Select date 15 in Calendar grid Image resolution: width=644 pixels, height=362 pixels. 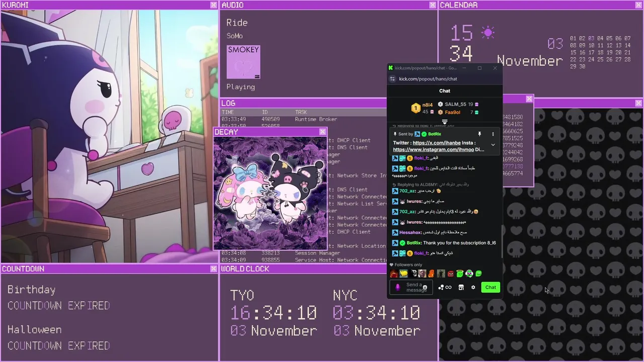[x=573, y=52]
